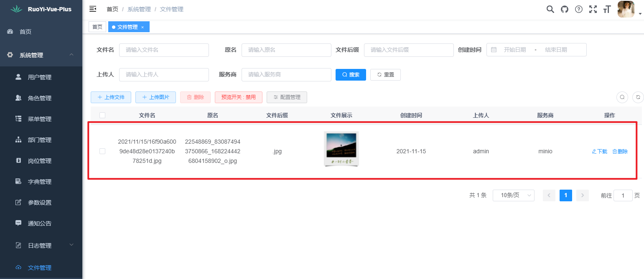The height and width of the screenshot is (279, 644).
Task: Click the hide-search magnifier icon above the table
Action: tap(622, 97)
